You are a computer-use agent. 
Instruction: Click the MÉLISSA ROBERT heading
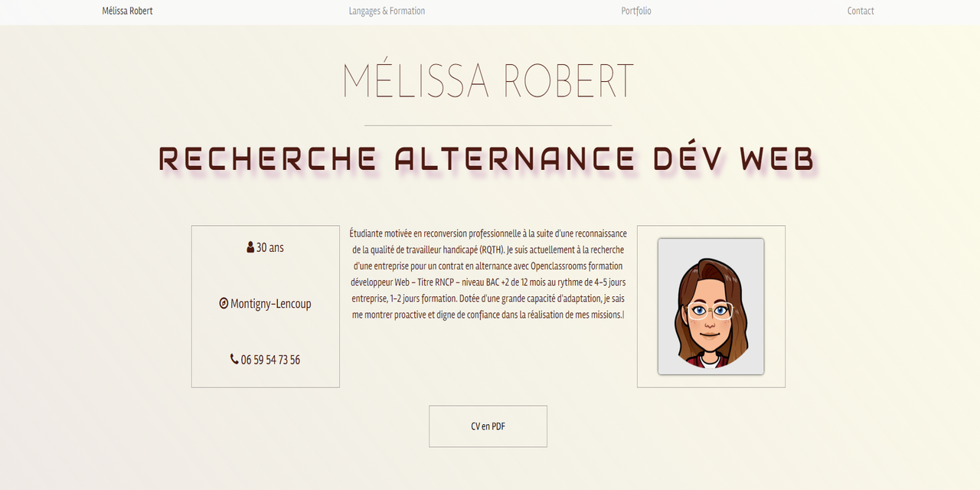coord(488,79)
